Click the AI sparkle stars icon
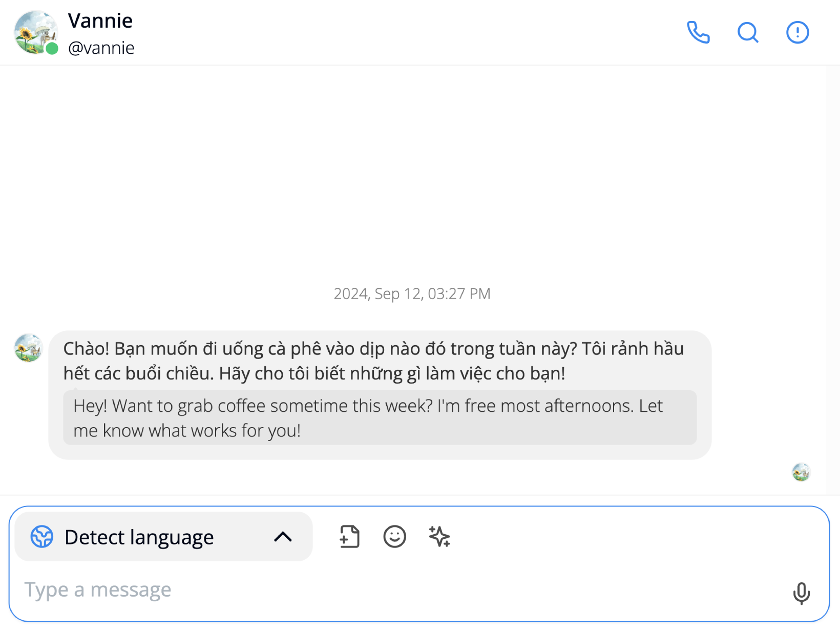Viewport: 840px width, 632px height. click(439, 537)
